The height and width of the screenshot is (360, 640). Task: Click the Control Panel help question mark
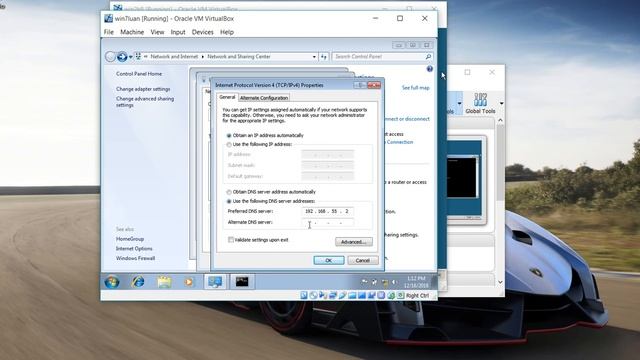[429, 69]
